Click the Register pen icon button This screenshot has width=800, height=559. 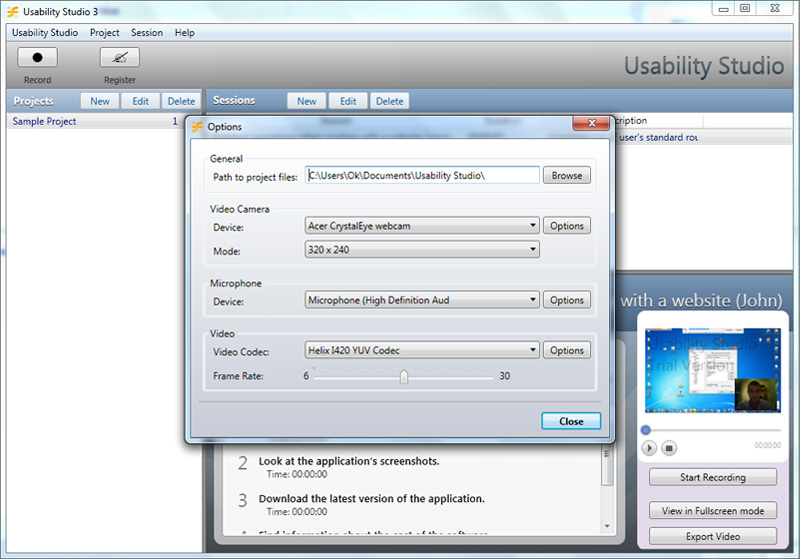[x=119, y=57]
